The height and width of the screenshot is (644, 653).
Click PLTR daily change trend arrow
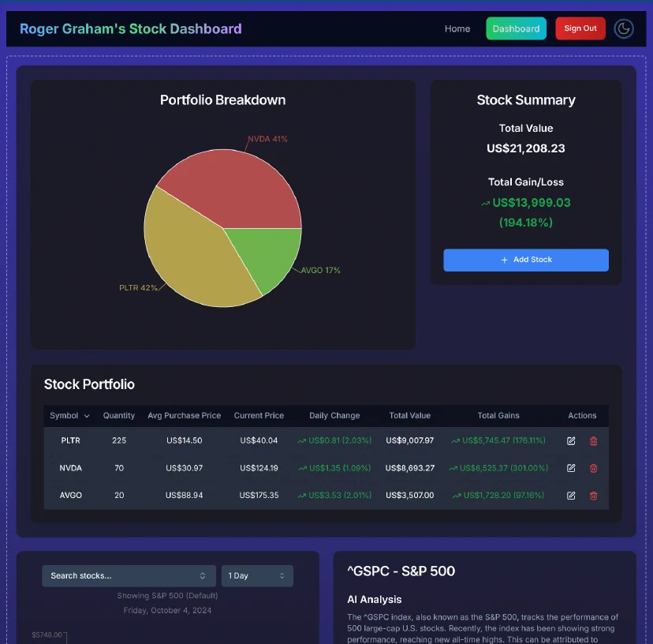302,441
